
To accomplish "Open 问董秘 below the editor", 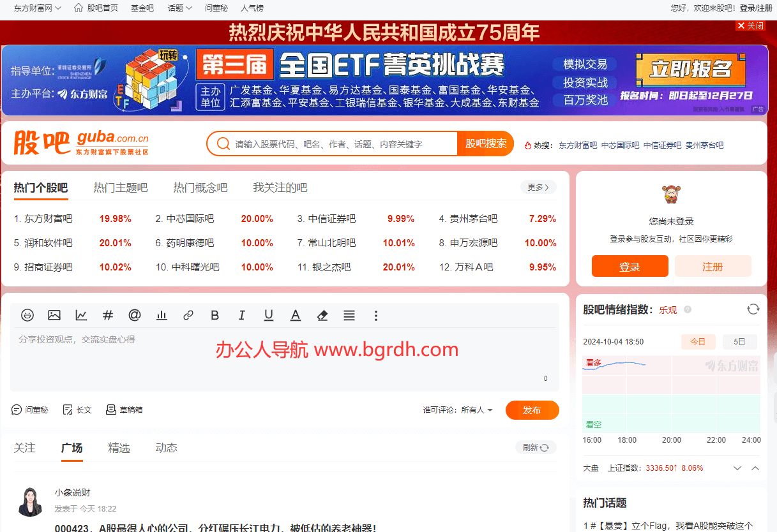I will coord(30,410).
